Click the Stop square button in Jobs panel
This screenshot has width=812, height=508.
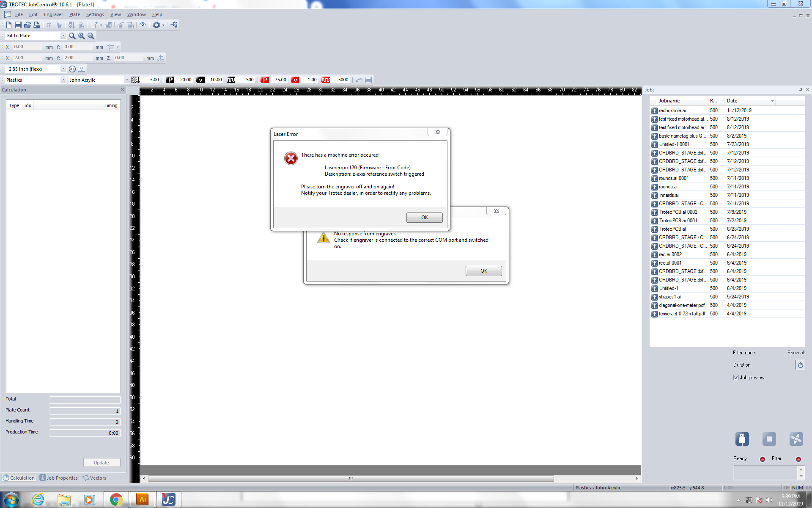[x=769, y=439]
